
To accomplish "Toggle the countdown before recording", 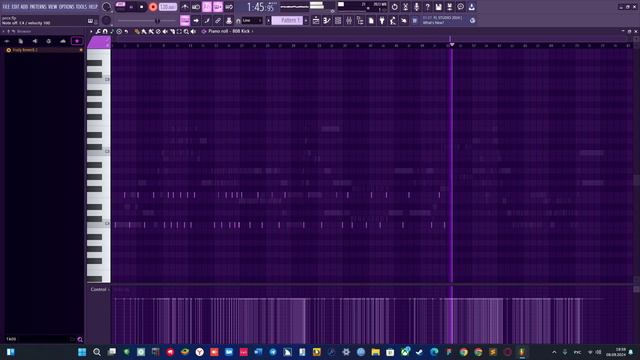I will click(x=207, y=7).
